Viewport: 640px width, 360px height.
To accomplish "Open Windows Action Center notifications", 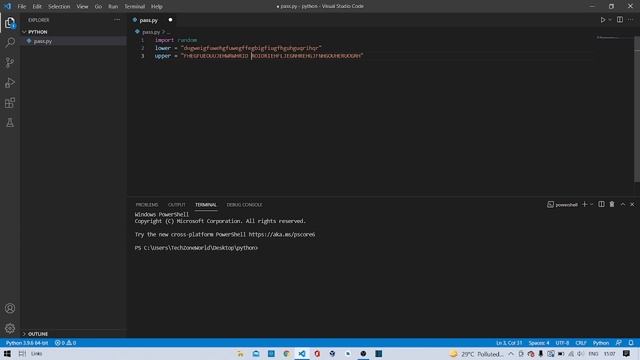I will (x=626, y=354).
